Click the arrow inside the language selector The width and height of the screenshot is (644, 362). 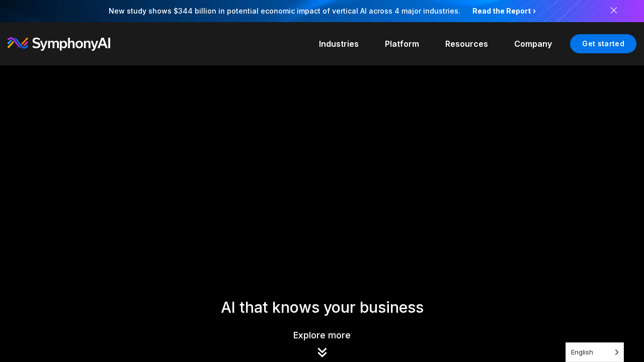pyautogui.click(x=616, y=352)
